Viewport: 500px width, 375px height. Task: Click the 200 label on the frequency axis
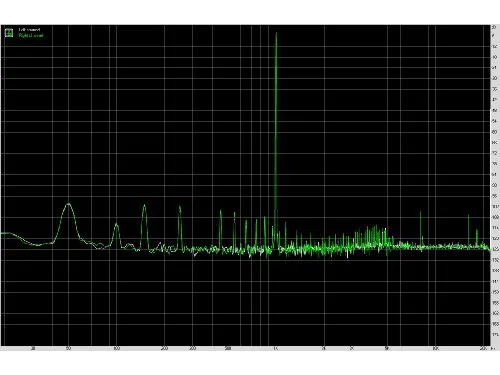pos(164,349)
